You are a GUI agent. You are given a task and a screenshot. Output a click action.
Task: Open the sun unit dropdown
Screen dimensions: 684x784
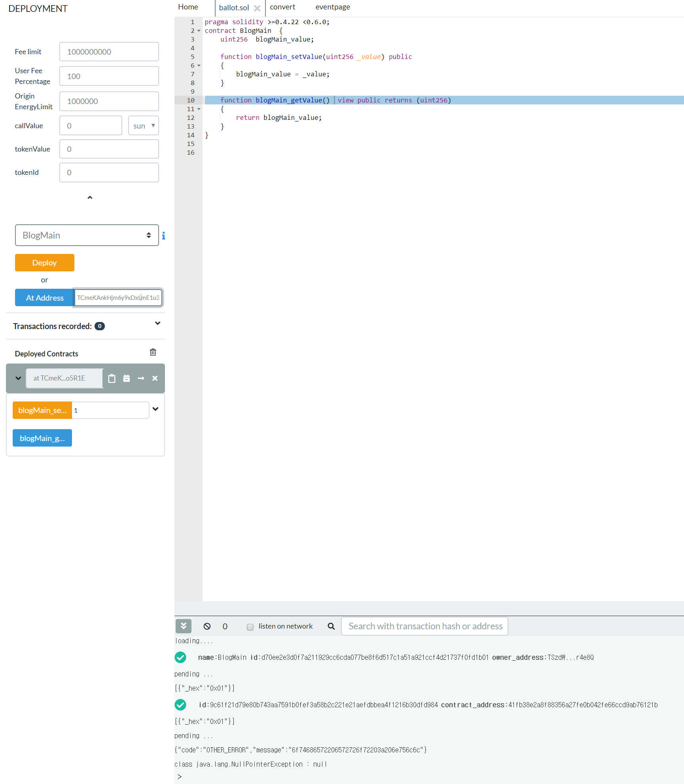click(143, 125)
